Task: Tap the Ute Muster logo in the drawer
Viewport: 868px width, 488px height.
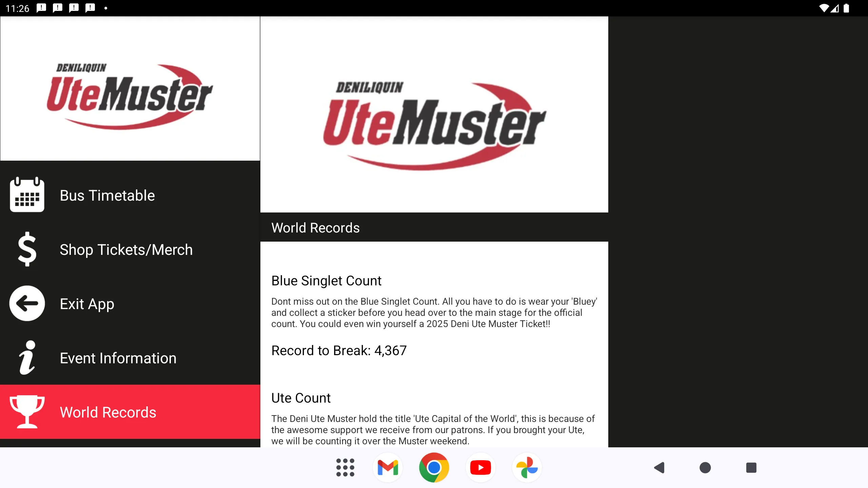Action: pyautogui.click(x=130, y=97)
